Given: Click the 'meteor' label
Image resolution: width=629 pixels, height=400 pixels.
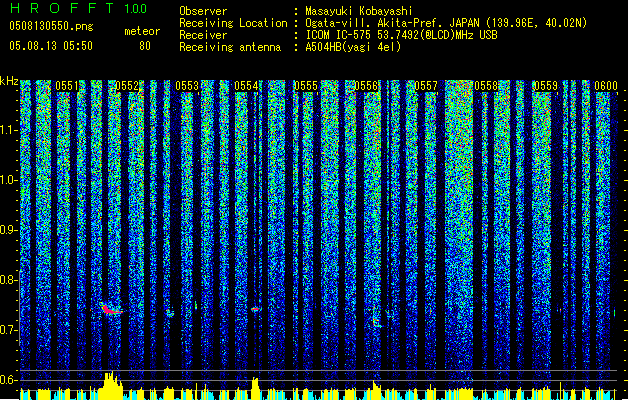Looking at the screenshot, I should coord(142,31).
